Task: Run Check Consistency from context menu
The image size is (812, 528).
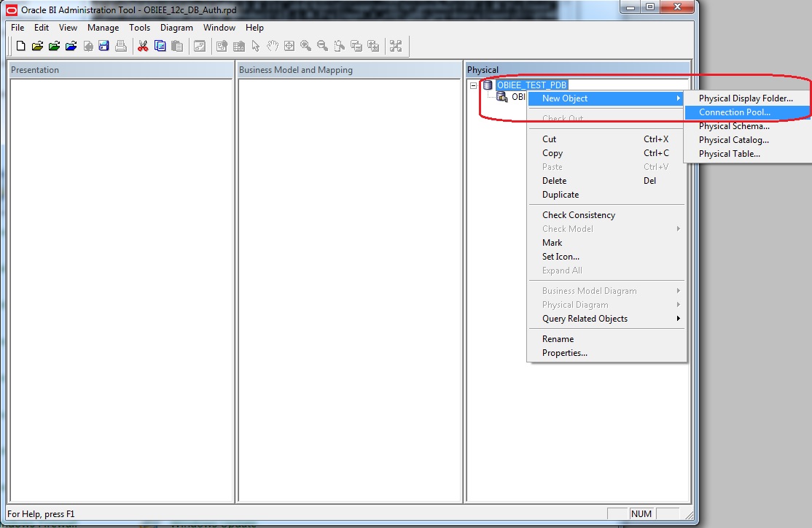Action: click(x=578, y=215)
